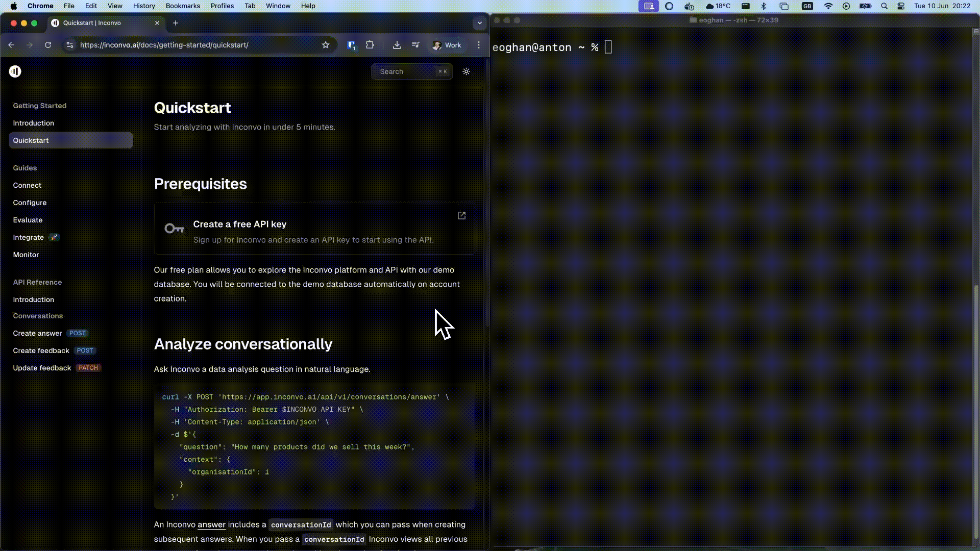
Task: Close the Quickstart | Inconvo tab
Action: click(x=157, y=23)
